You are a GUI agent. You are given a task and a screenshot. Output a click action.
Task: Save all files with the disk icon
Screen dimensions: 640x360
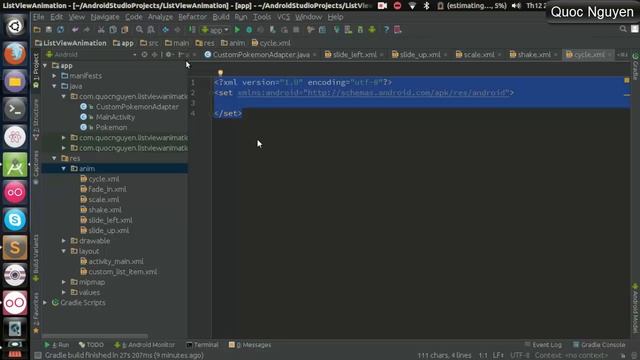pos(49,30)
